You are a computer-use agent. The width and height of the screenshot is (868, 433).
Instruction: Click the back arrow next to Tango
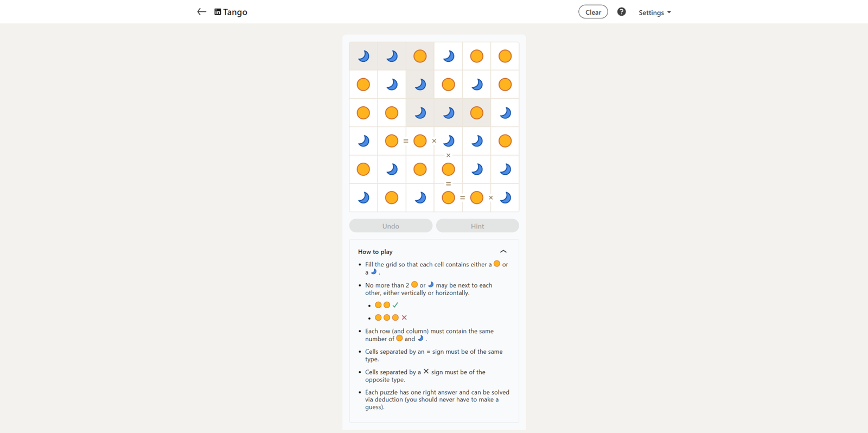pos(201,12)
